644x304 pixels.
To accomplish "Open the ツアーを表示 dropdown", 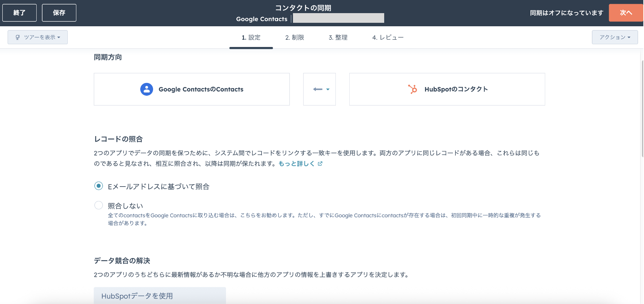I will (x=38, y=37).
